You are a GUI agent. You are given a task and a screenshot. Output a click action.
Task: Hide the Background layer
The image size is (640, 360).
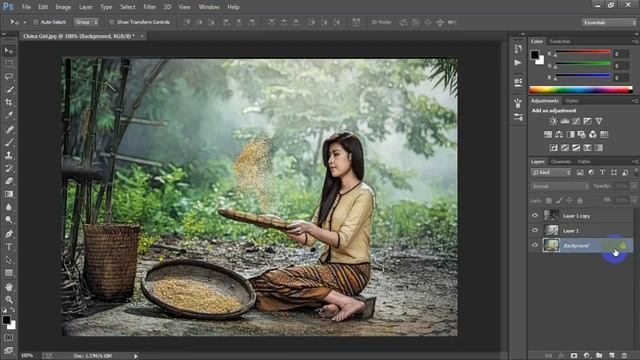click(535, 245)
